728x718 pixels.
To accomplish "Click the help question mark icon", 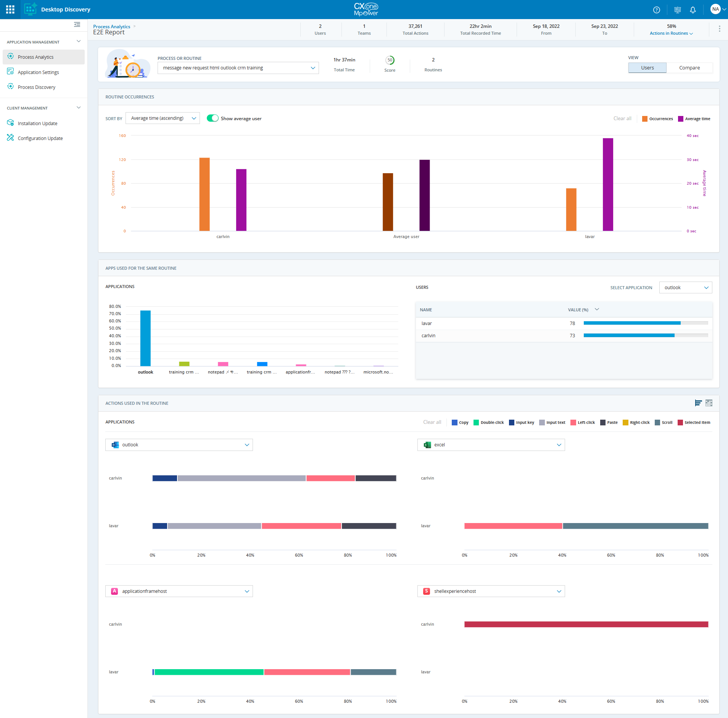I will 656,10.
